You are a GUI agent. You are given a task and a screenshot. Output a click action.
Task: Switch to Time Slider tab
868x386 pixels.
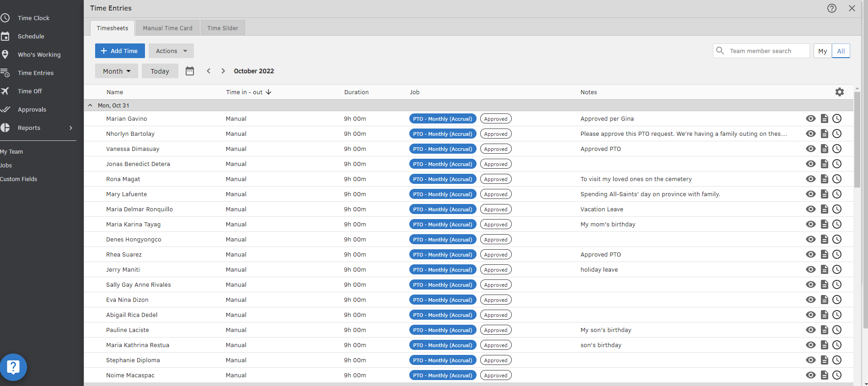coord(223,28)
